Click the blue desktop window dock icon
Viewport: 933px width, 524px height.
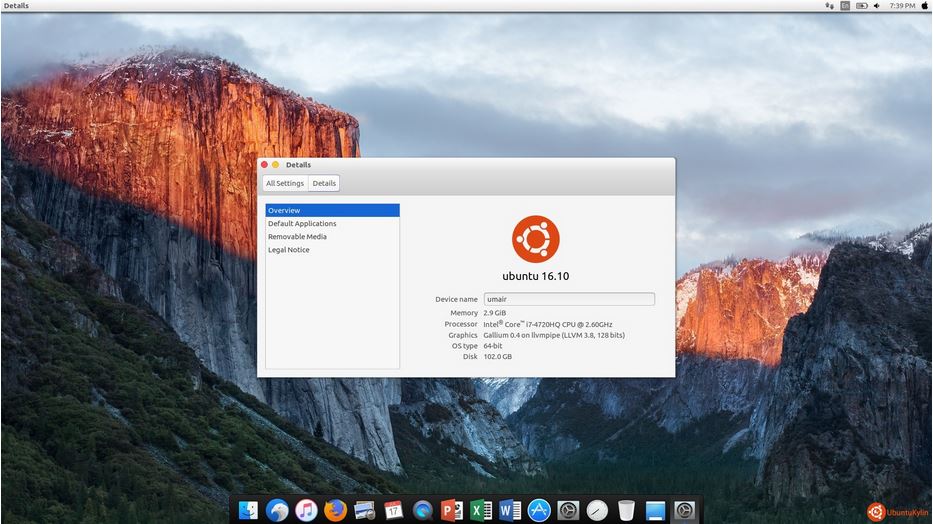(655, 510)
